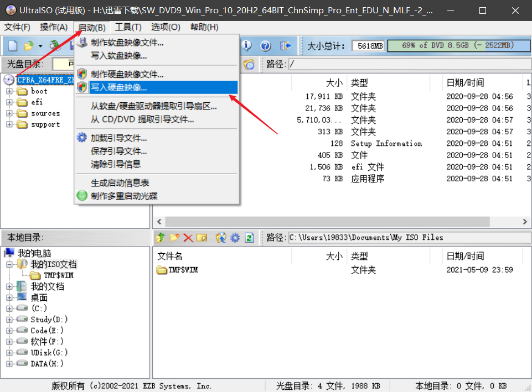Expand the Code(E:) drive node

(x=9, y=330)
